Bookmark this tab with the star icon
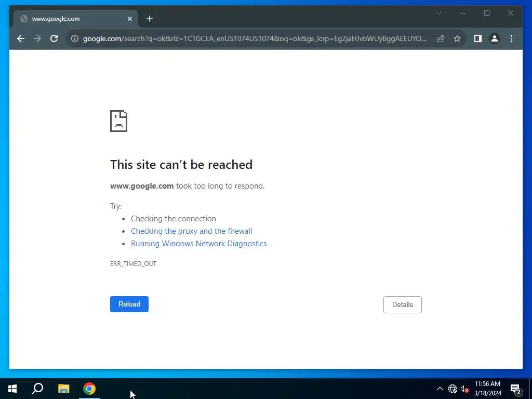 (457, 38)
